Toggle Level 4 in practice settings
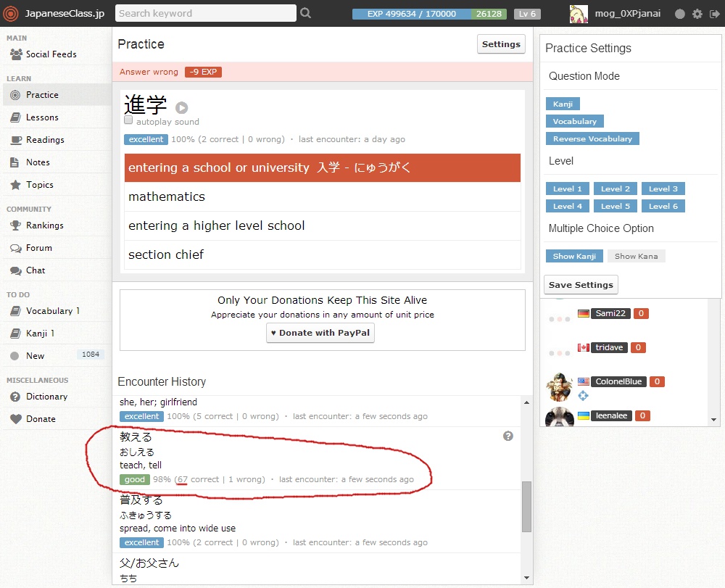This screenshot has width=725, height=588. [x=567, y=206]
